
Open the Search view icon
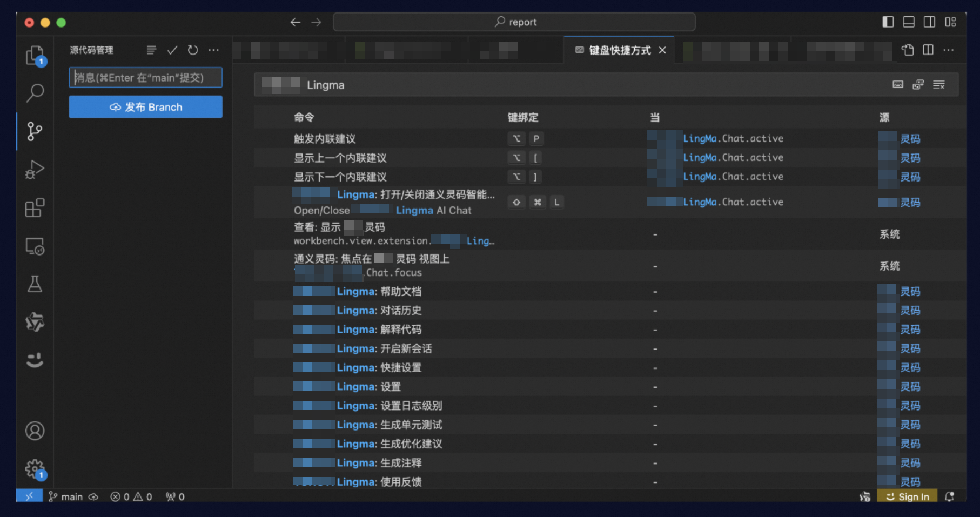point(35,93)
